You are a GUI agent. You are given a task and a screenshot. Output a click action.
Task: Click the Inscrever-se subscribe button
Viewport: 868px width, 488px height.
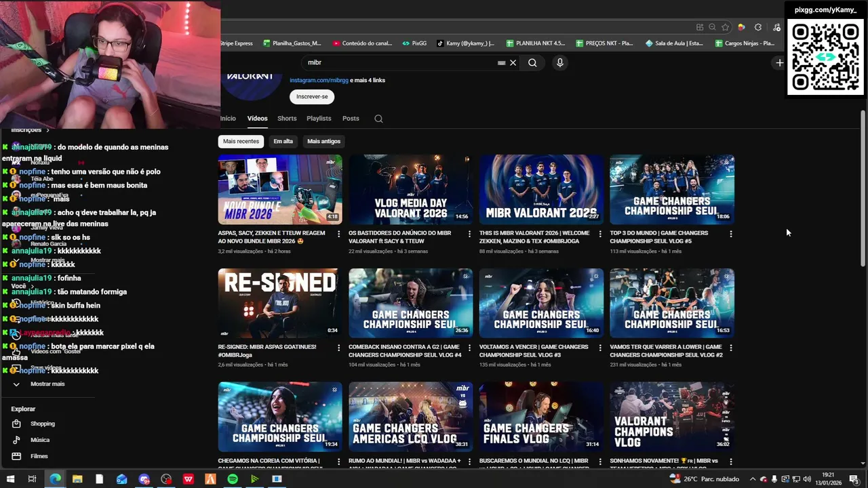(312, 96)
